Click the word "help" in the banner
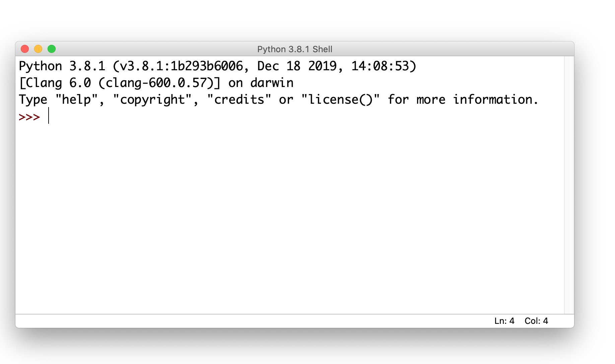 tap(76, 100)
